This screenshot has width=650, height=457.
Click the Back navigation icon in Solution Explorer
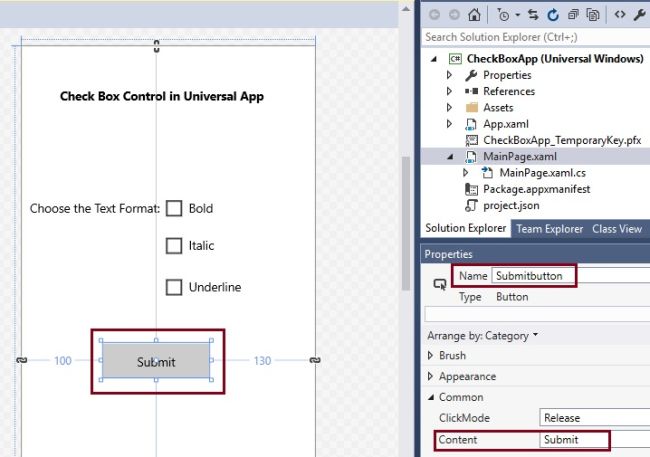point(434,15)
